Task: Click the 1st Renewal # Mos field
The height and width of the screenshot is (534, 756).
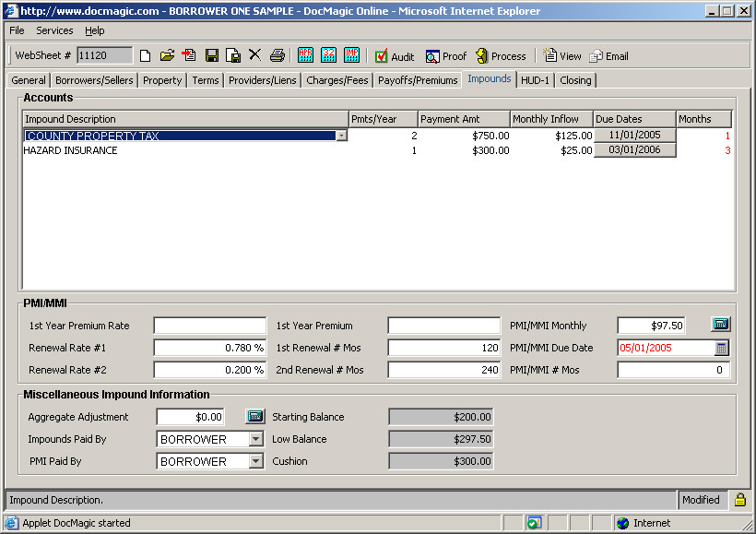Action: 444,348
